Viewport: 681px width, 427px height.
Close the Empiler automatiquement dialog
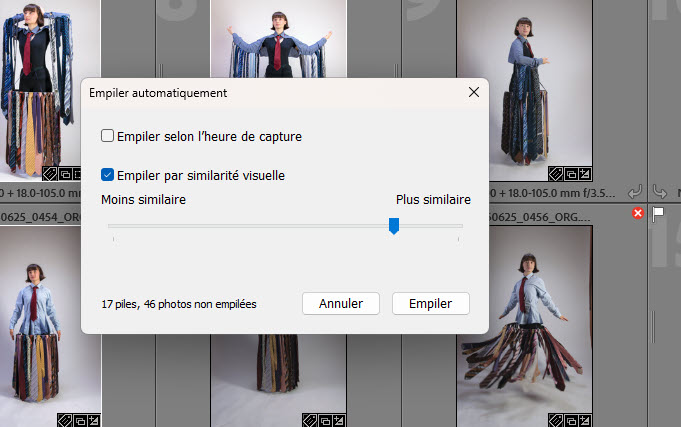coord(474,92)
